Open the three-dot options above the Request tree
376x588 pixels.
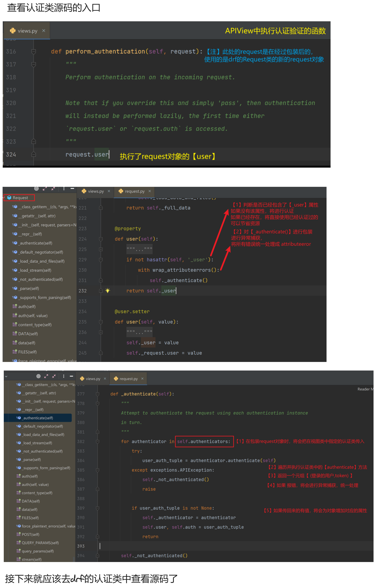pyautogui.click(x=64, y=189)
